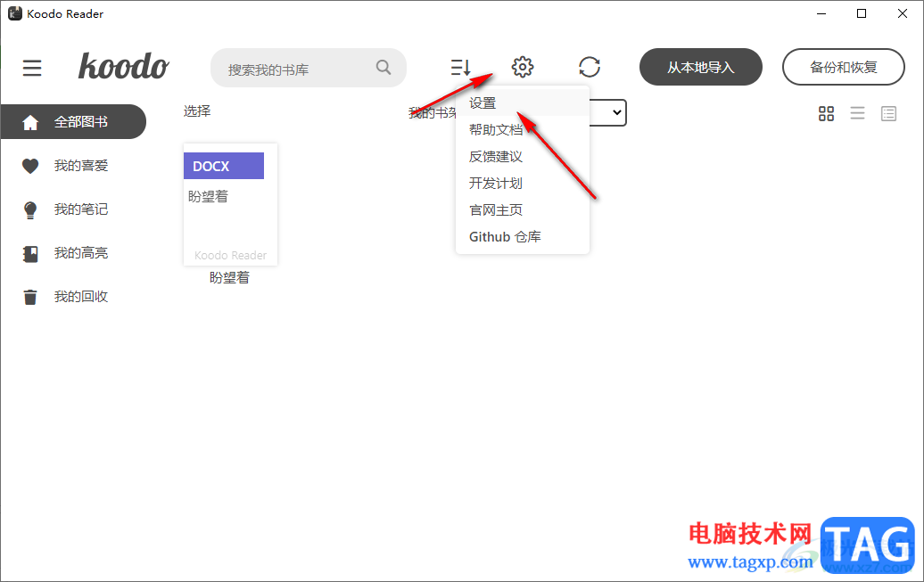Open Github 仓库 menu entry

[x=522, y=237]
